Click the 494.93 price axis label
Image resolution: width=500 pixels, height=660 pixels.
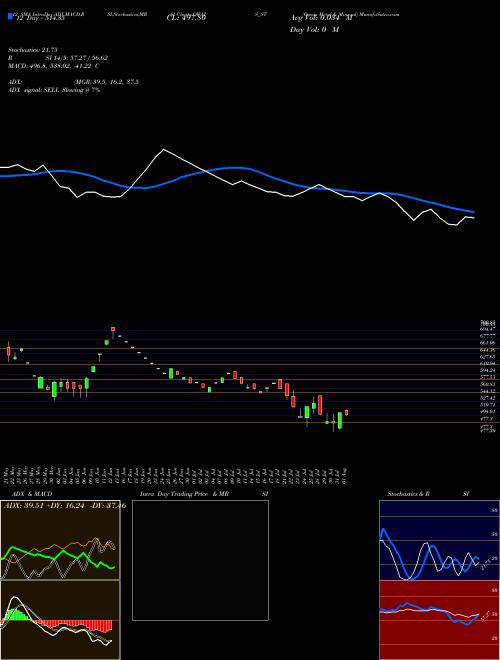(488, 412)
